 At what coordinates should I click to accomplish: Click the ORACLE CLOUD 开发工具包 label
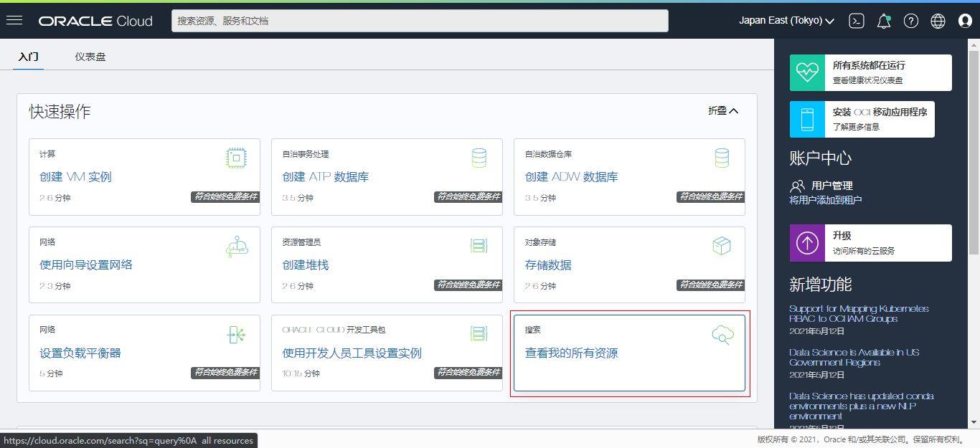(x=334, y=330)
